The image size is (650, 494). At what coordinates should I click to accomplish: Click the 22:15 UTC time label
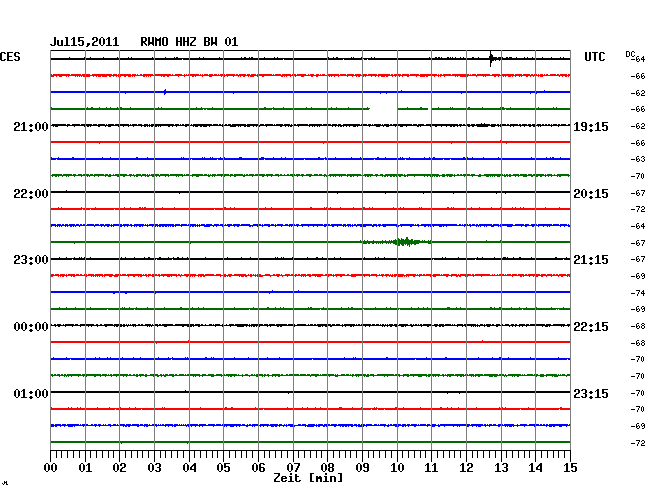click(x=591, y=327)
